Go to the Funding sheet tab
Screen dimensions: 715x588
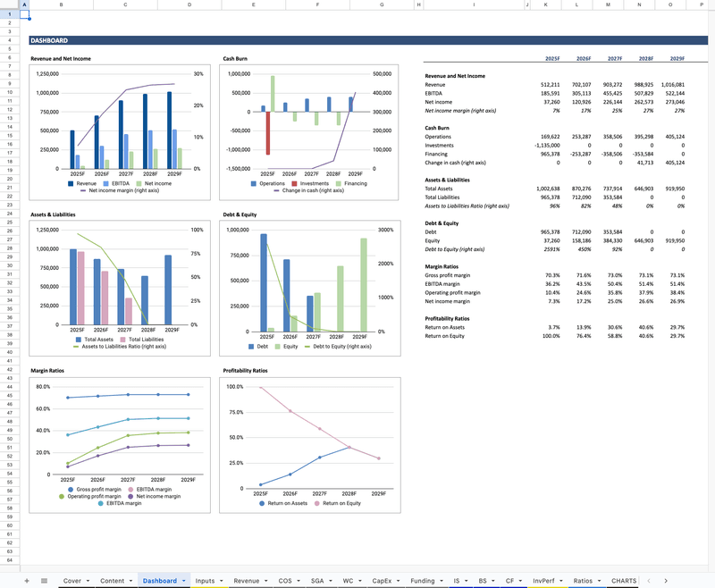[422, 581]
